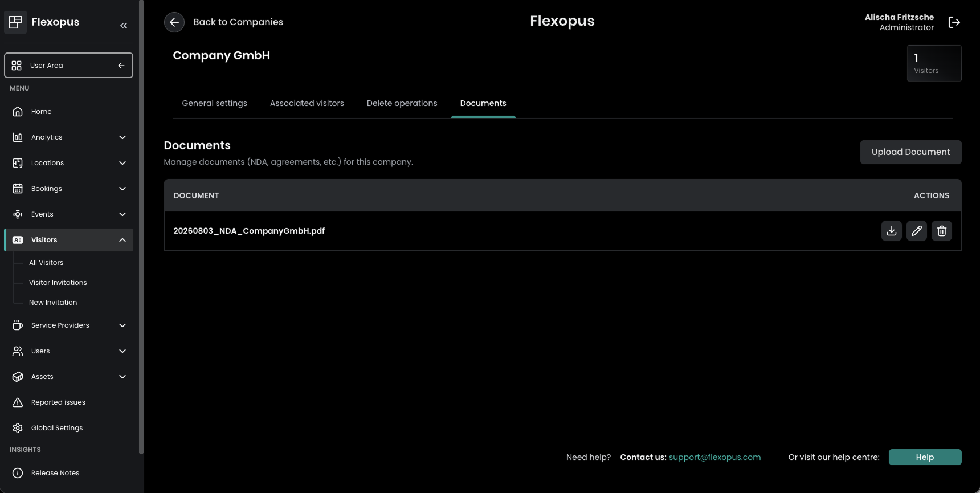This screenshot has height=493, width=980.
Task: Click the User Area grid icon
Action: (17, 66)
